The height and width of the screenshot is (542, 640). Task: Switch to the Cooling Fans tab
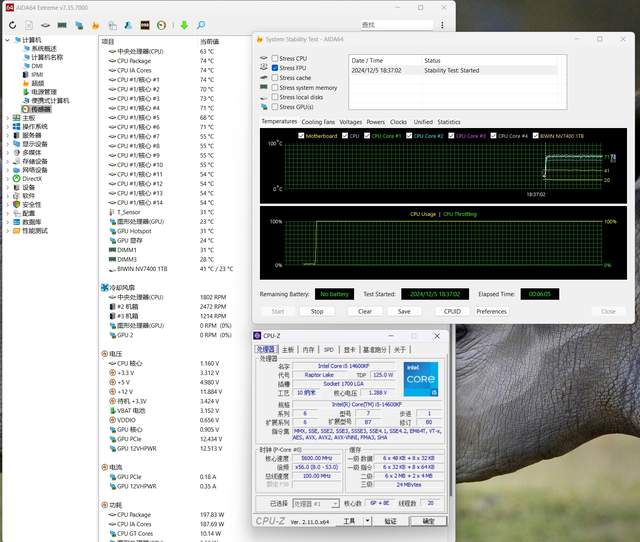[x=319, y=121]
